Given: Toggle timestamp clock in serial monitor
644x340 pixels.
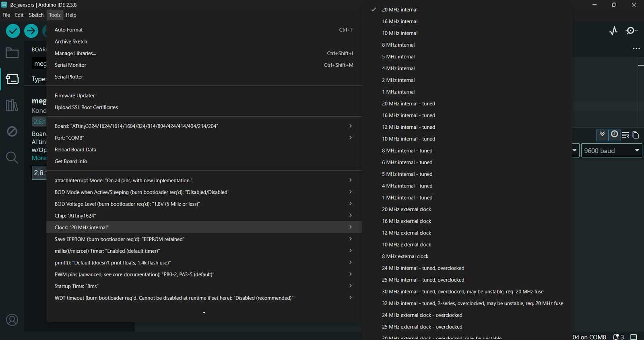Looking at the screenshot, I should click(614, 134).
